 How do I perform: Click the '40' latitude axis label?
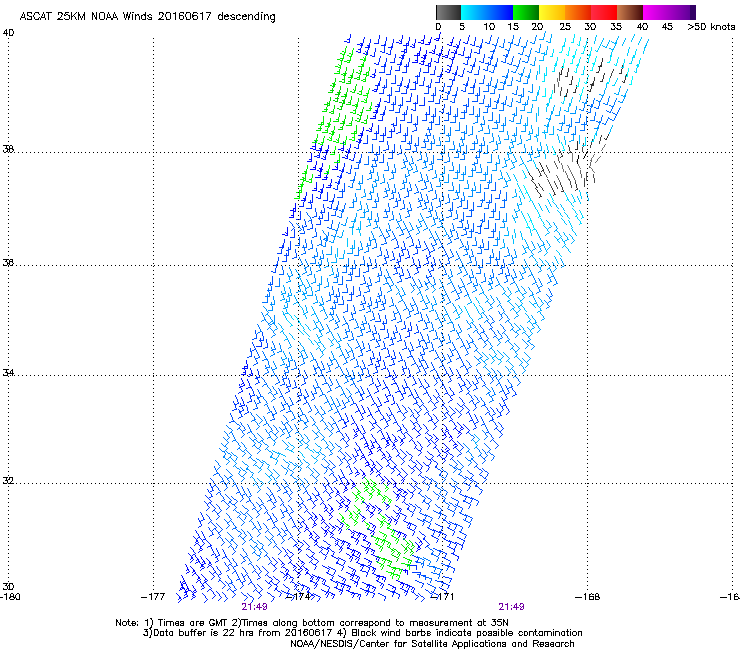(8, 33)
